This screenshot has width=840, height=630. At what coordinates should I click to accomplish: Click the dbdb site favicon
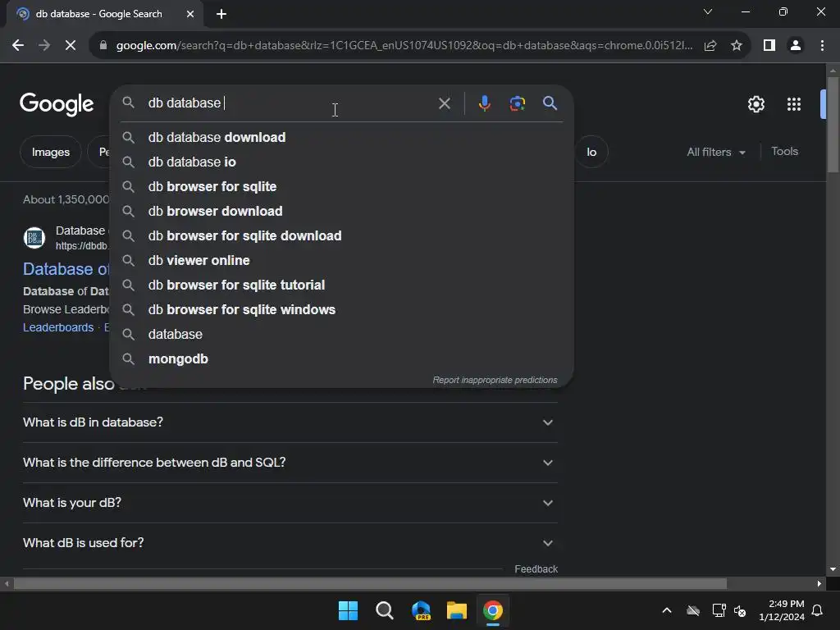click(34, 238)
